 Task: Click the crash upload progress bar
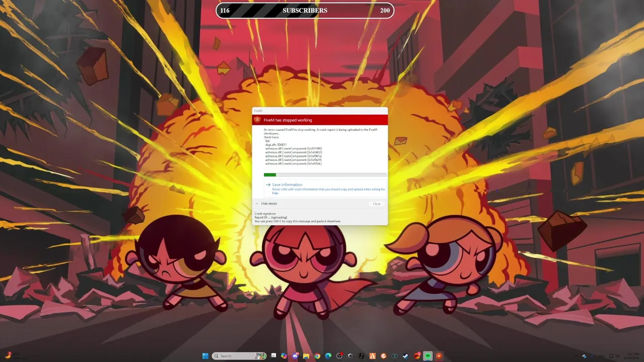click(x=325, y=175)
